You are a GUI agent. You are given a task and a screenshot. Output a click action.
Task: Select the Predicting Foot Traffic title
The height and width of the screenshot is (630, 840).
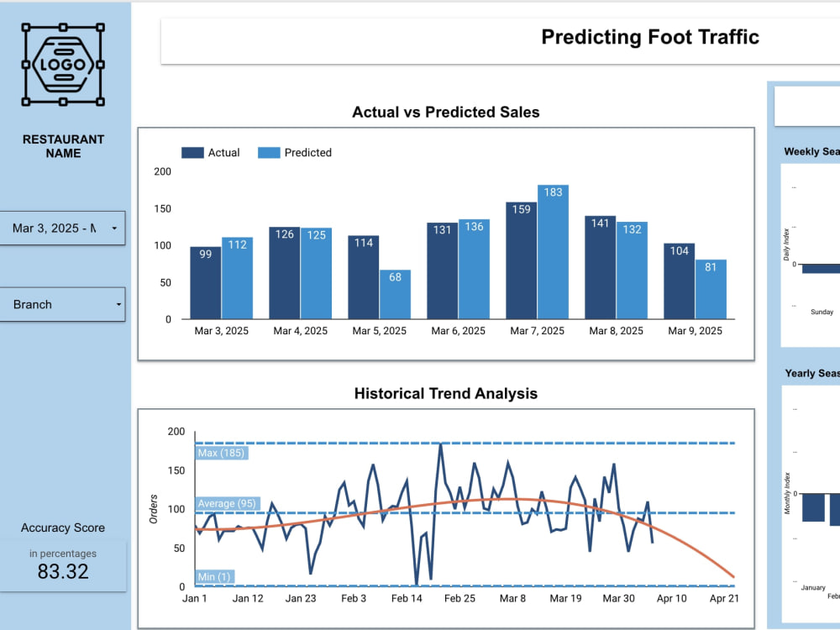click(650, 37)
